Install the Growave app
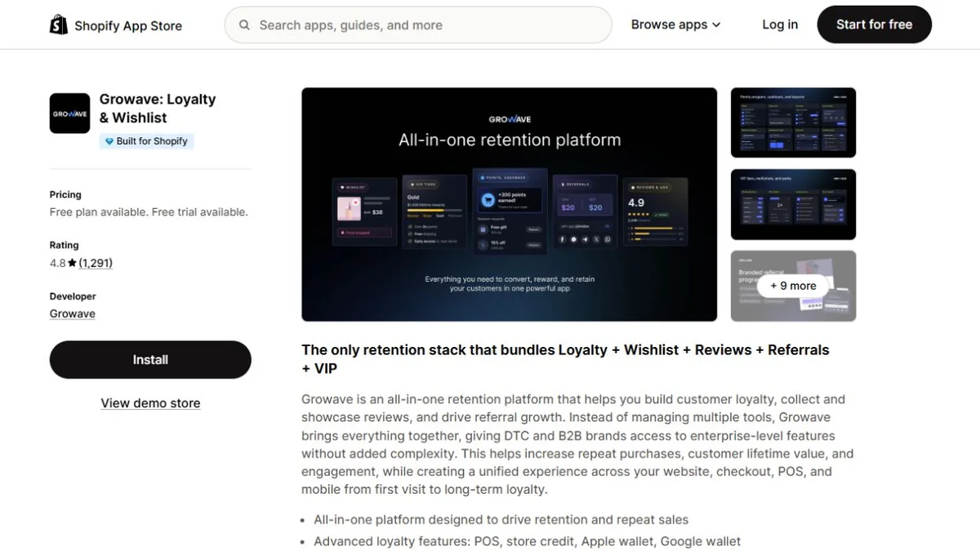Screen dimensions: 980x551 click(x=150, y=360)
